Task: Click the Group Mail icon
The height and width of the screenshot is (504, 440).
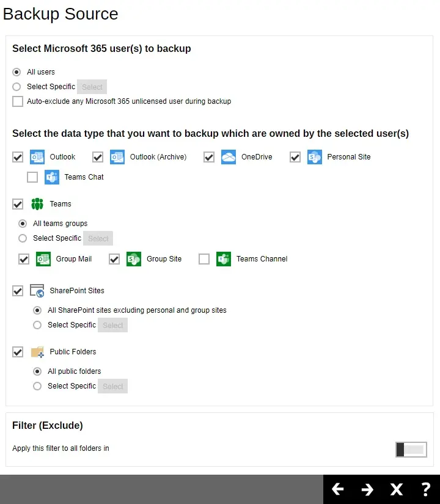Action: [43, 259]
